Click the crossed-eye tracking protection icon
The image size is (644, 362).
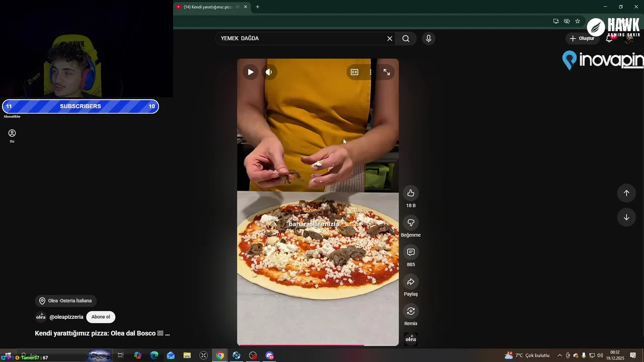pos(567,21)
